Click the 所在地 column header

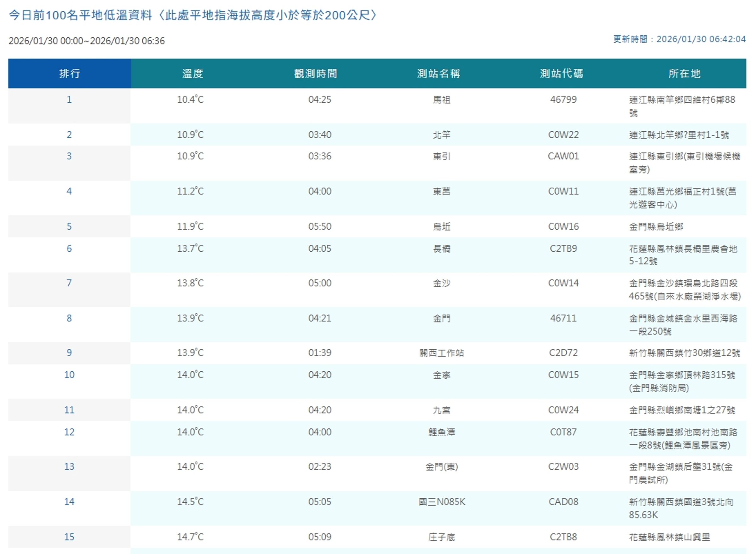click(x=684, y=73)
